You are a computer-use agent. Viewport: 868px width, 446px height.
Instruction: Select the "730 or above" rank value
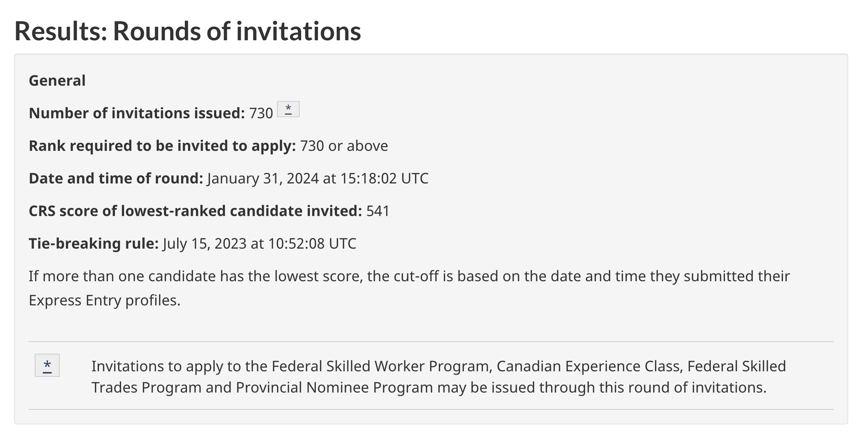pos(344,146)
